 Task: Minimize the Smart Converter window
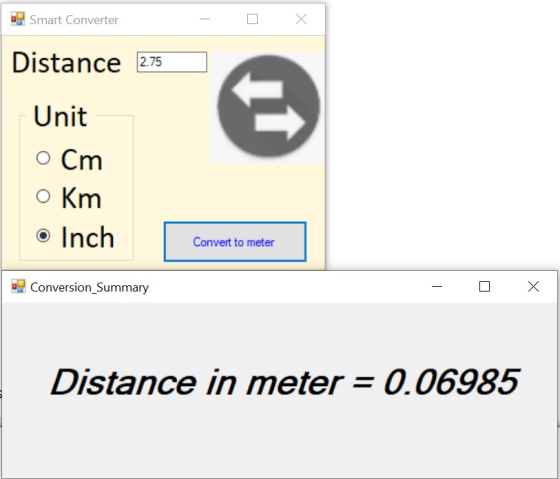click(x=205, y=19)
